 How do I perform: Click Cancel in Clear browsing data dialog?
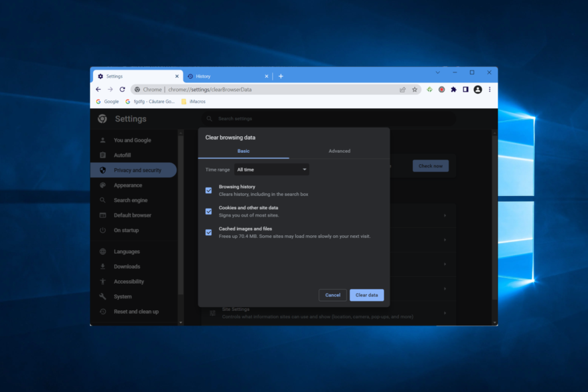(332, 295)
